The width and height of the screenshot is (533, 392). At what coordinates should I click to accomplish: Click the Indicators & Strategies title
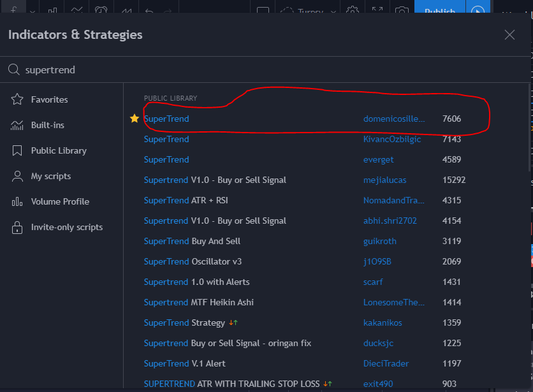pyautogui.click(x=75, y=34)
